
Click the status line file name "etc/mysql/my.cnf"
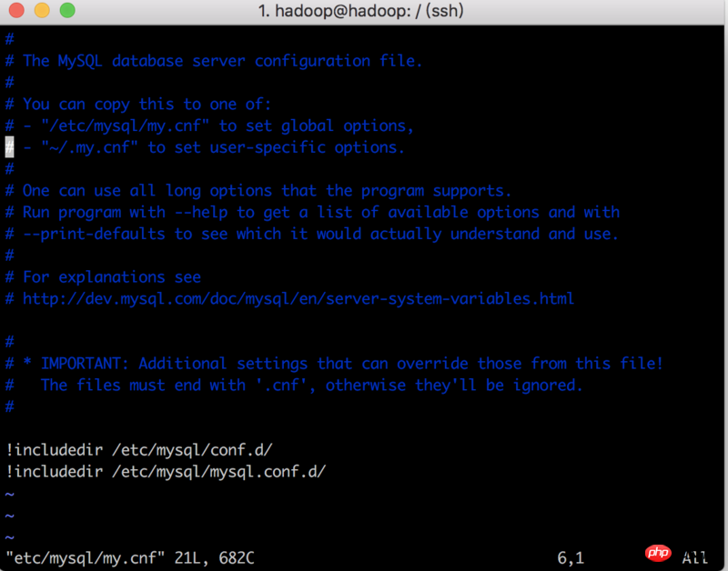pyautogui.click(x=85, y=558)
